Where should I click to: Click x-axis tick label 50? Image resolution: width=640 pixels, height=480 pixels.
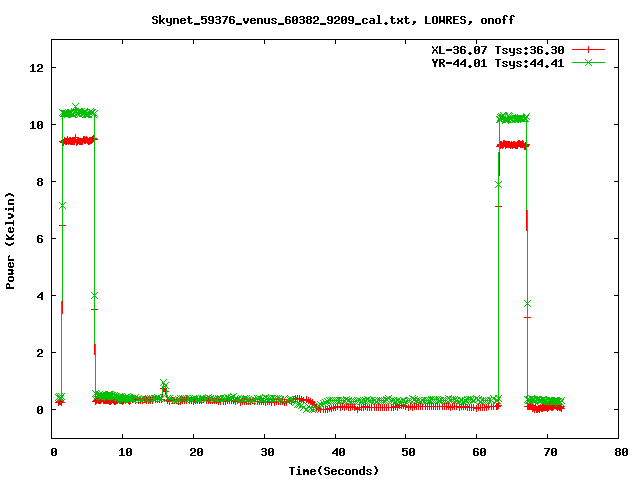pyautogui.click(x=408, y=452)
